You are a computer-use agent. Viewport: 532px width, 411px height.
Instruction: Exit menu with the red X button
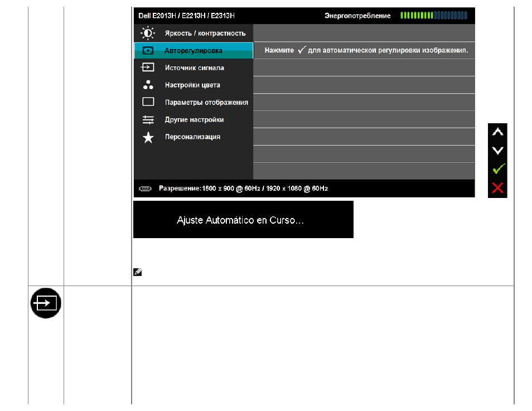(497, 188)
